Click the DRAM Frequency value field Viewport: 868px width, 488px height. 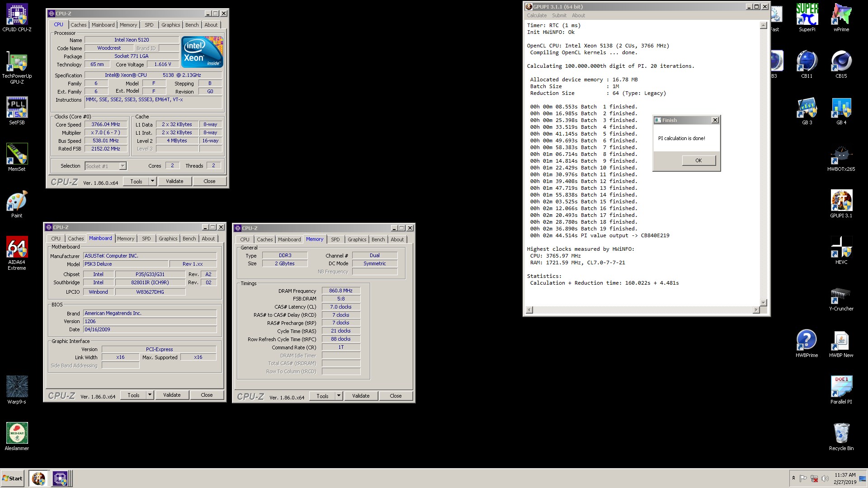(x=341, y=291)
